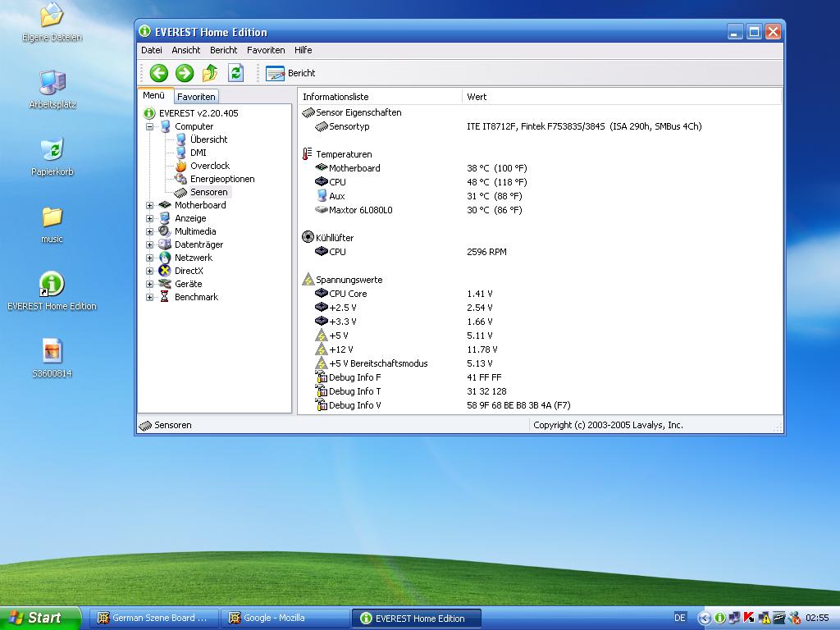
Task: Expand the Multimedia tree node
Action: pos(150,231)
